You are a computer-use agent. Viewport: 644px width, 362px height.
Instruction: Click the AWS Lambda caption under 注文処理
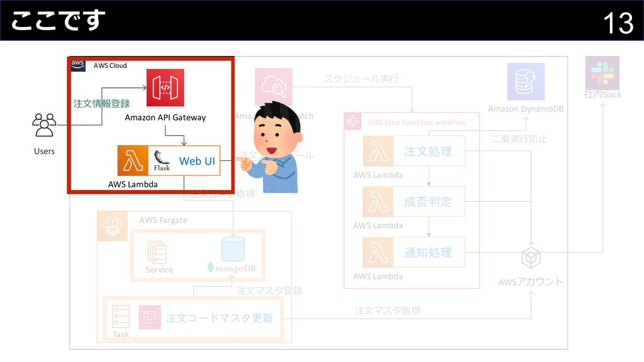(378, 175)
